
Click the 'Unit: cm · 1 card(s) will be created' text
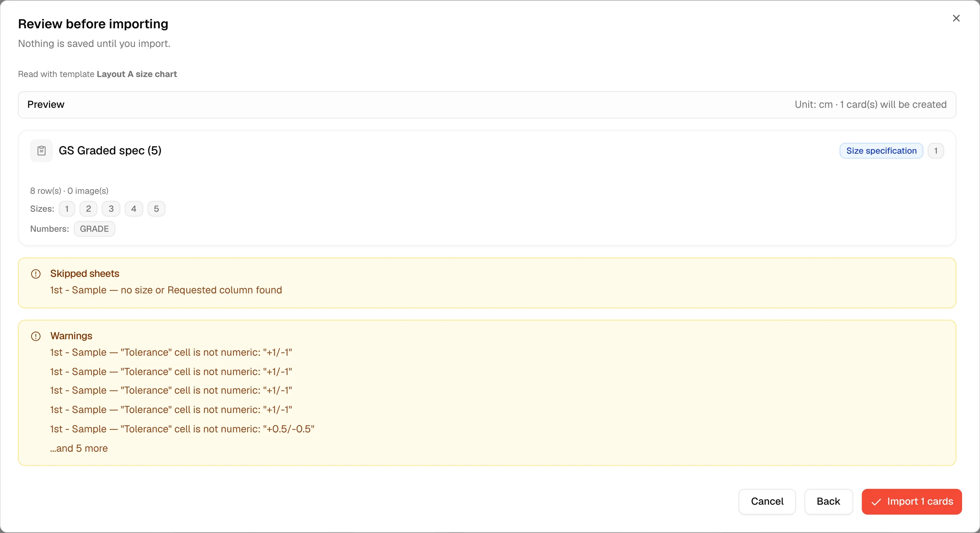870,105
